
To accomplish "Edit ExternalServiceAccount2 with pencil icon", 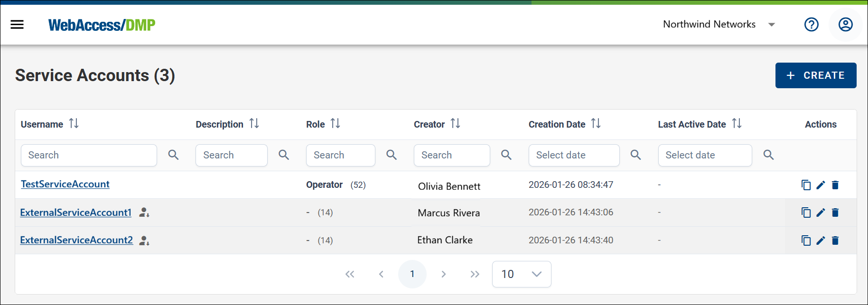I will pos(821,240).
